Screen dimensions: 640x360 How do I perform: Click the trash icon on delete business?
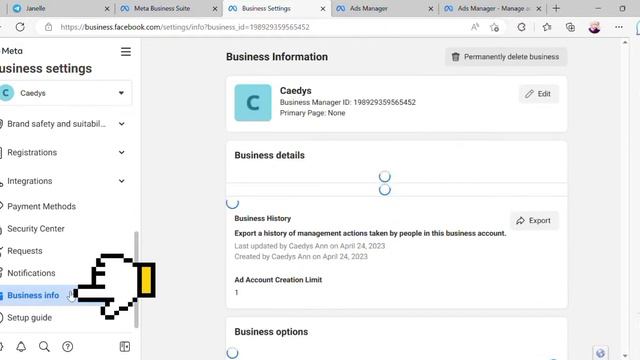pos(456,57)
